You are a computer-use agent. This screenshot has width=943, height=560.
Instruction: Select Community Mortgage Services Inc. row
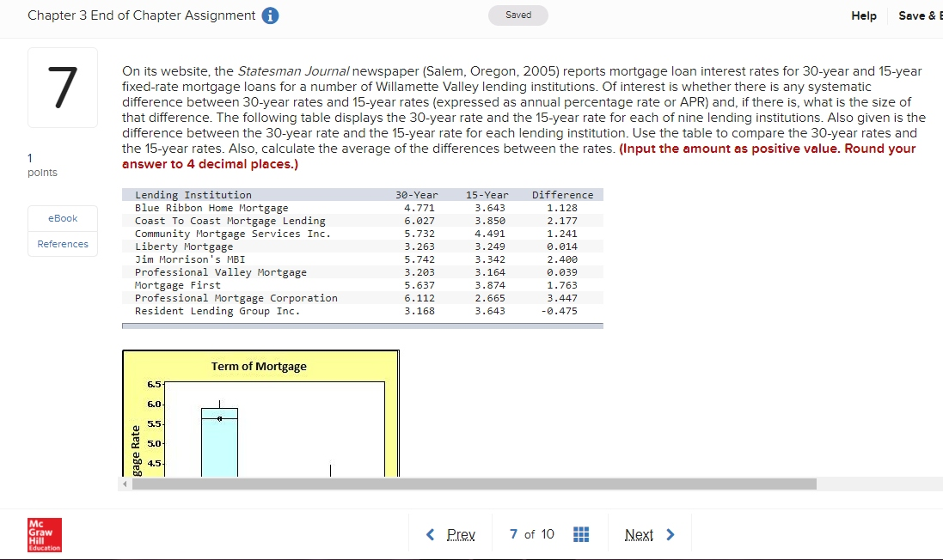pos(363,234)
